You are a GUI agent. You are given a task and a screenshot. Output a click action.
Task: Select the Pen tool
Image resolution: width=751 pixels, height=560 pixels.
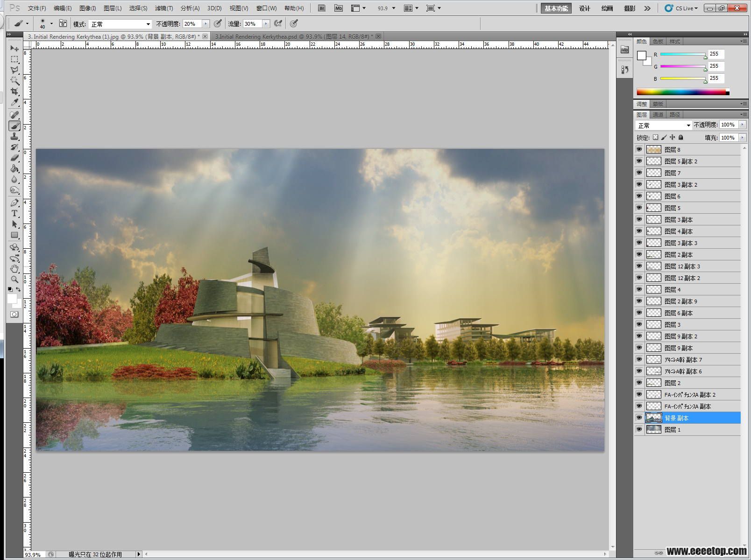(x=14, y=203)
